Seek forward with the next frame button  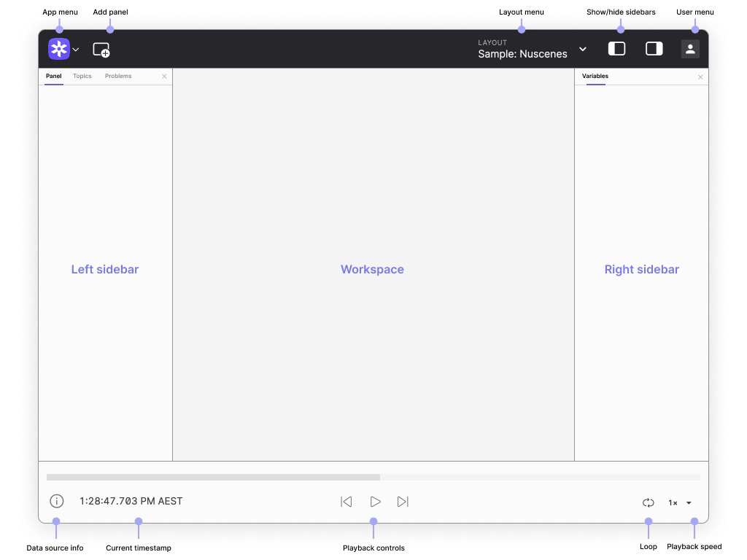pos(403,502)
